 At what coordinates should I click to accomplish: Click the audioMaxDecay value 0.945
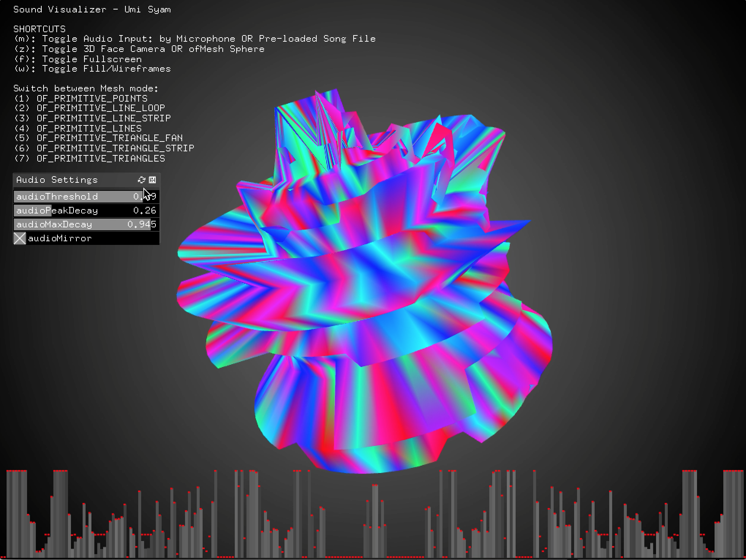coord(142,224)
